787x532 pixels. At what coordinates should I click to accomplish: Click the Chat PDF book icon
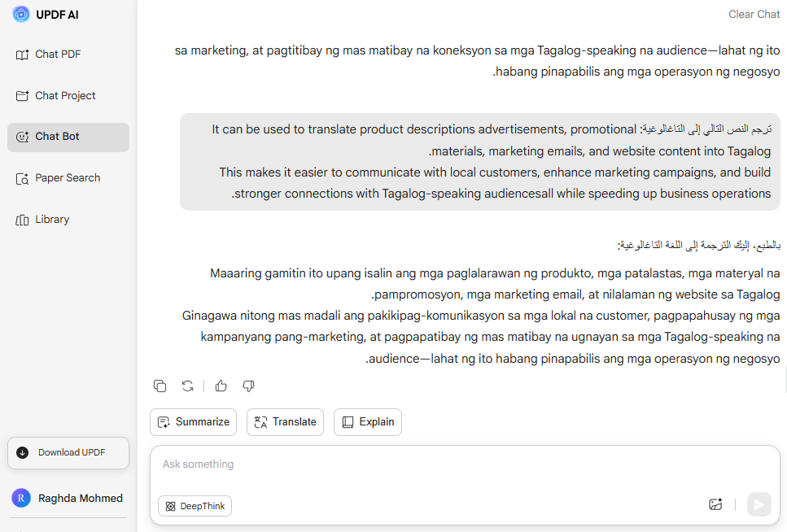(22, 55)
